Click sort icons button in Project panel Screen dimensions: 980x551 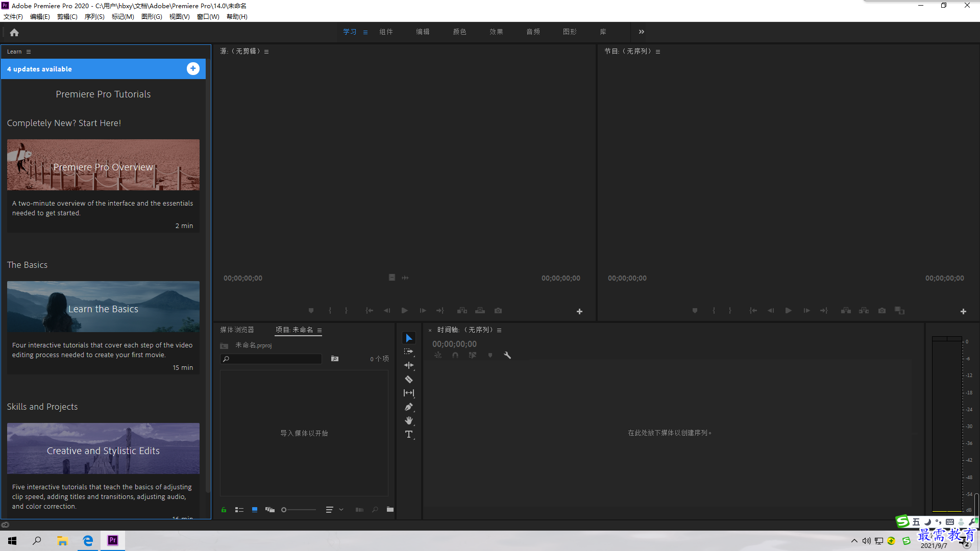(330, 510)
